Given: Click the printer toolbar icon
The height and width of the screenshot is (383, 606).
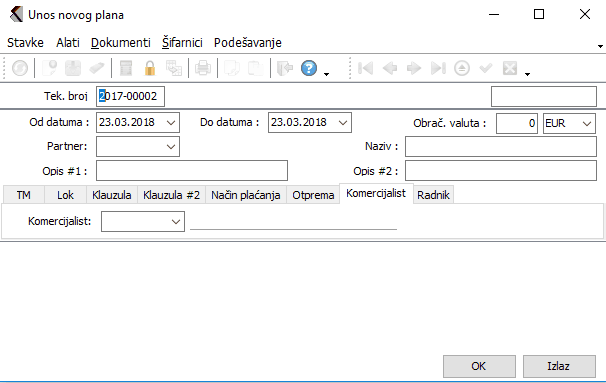Looking at the screenshot, I should [x=203, y=68].
